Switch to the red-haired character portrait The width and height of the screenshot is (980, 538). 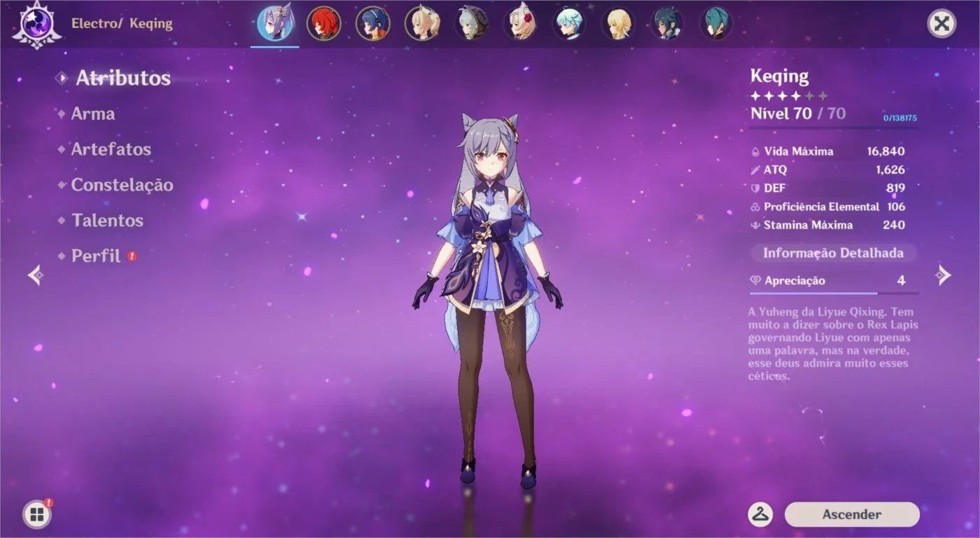(323, 23)
